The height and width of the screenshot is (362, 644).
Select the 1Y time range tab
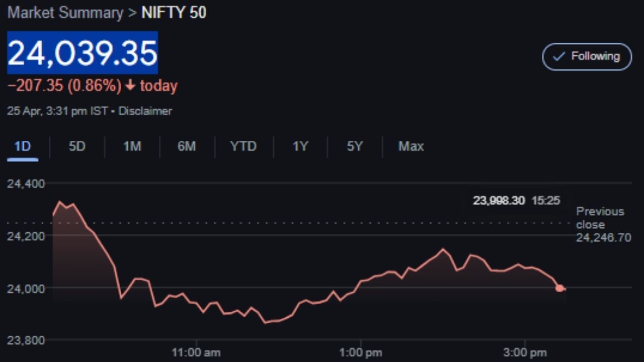point(300,147)
